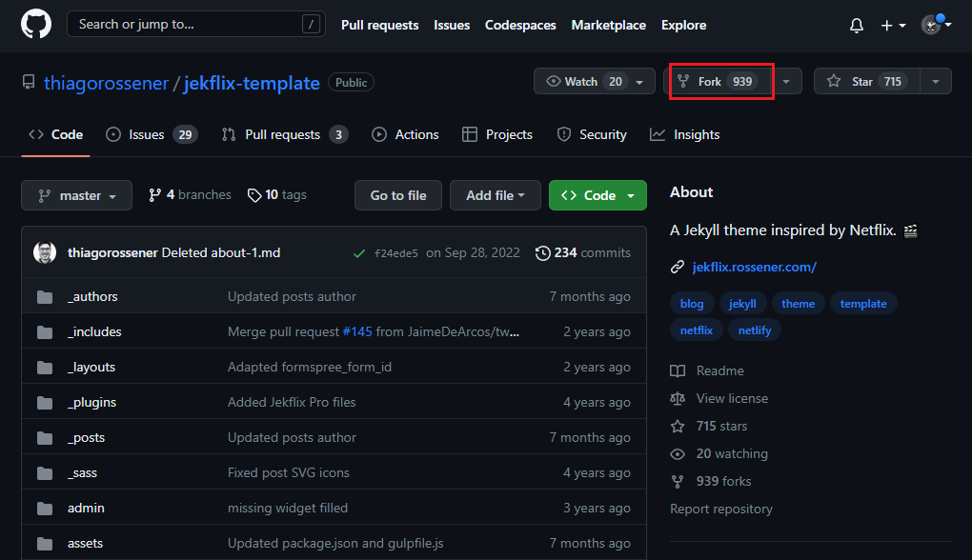The width and height of the screenshot is (972, 560).
Task: Open the Deleted about-1.md commit message
Action: coord(221,252)
